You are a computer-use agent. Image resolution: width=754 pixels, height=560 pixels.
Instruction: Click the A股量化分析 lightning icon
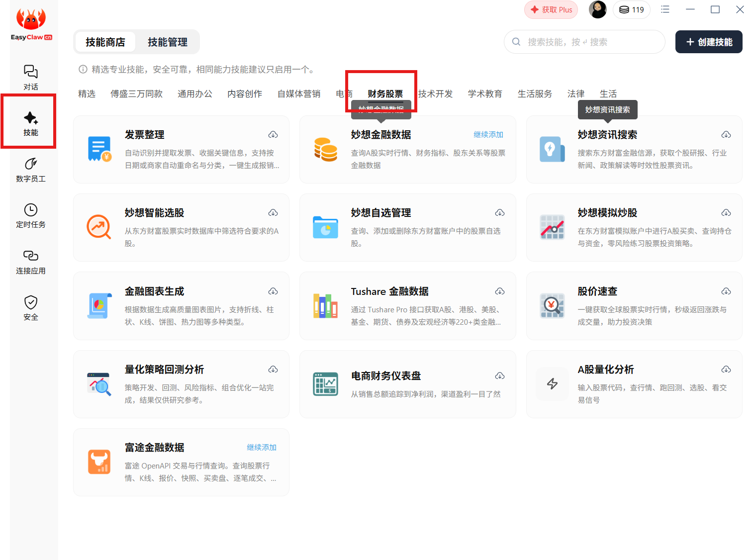tap(552, 384)
